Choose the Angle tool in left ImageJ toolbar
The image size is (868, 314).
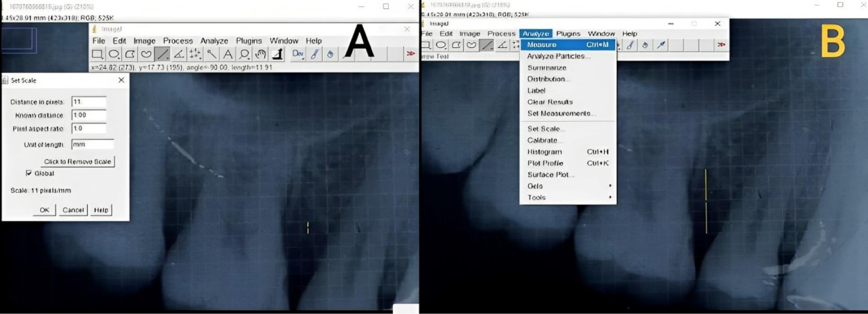coord(179,54)
